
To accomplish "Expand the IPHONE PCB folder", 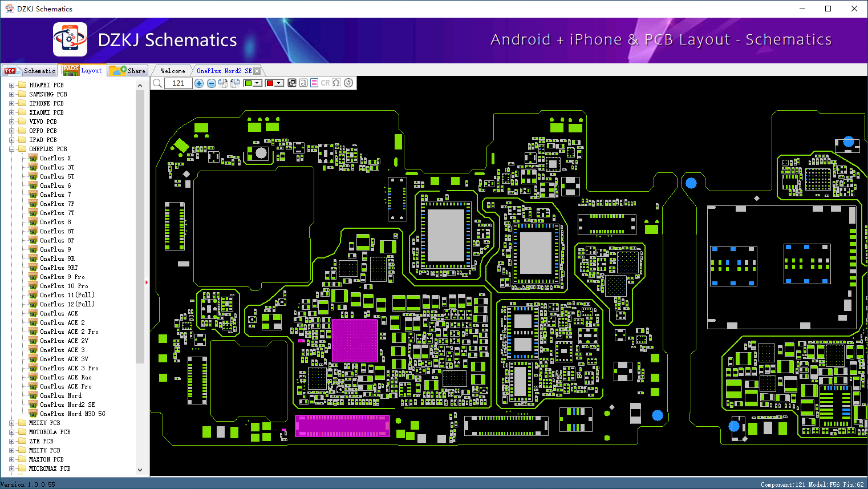I will pyautogui.click(x=11, y=103).
